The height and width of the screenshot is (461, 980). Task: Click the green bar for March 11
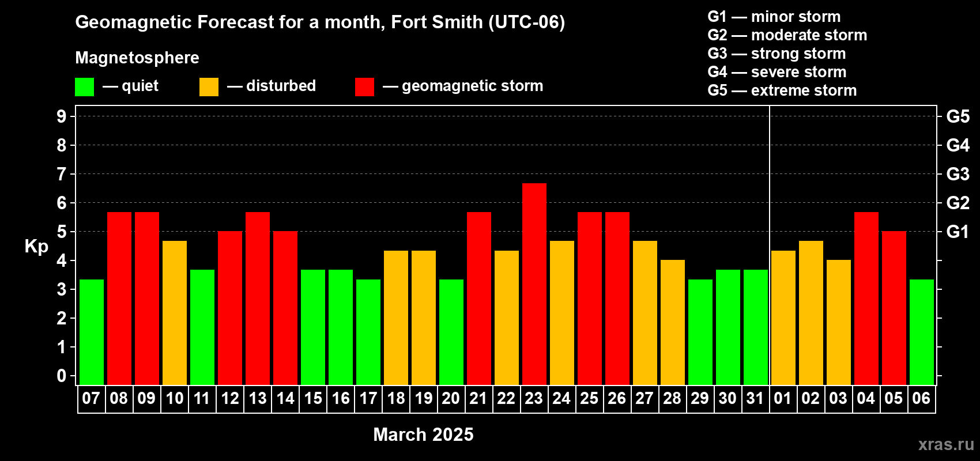(202, 327)
